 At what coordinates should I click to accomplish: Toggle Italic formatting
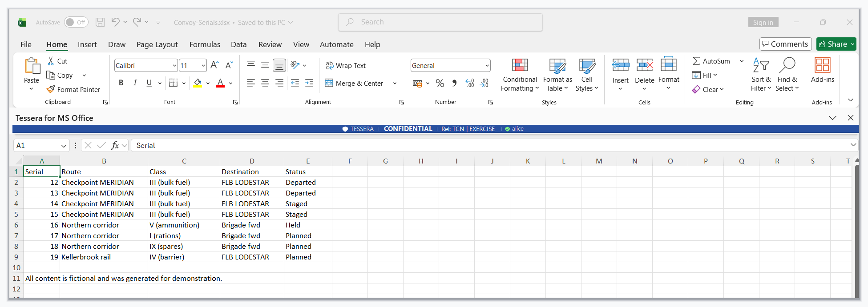point(135,83)
